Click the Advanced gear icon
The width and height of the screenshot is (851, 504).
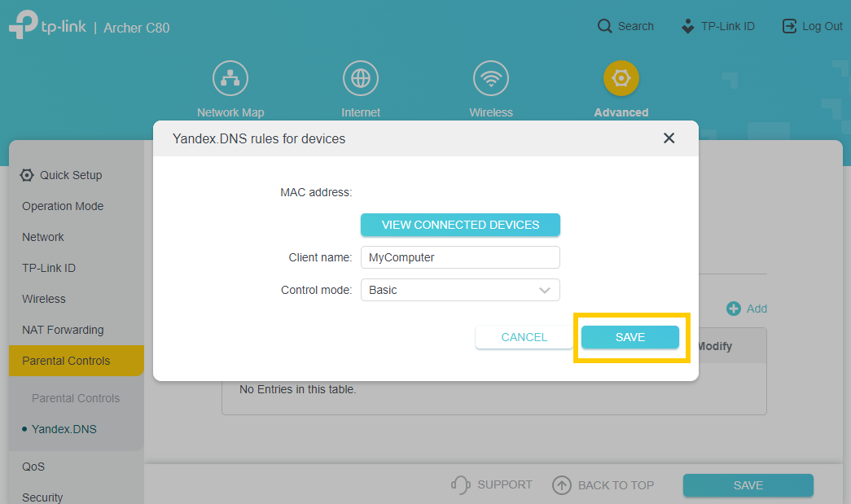pos(621,79)
